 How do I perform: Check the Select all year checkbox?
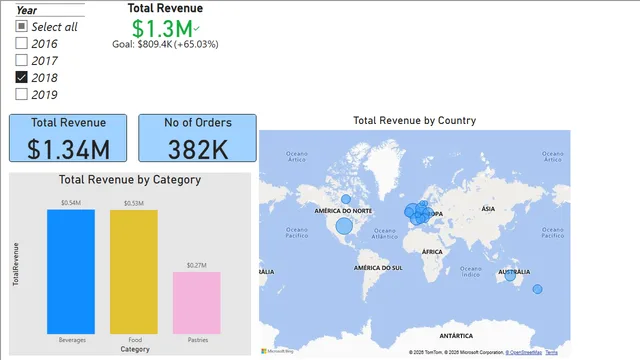tap(21, 26)
